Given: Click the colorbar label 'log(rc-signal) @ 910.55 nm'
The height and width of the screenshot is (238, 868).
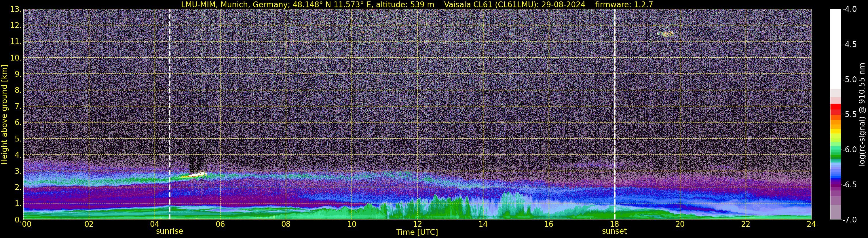Looking at the screenshot, I should click(862, 114).
